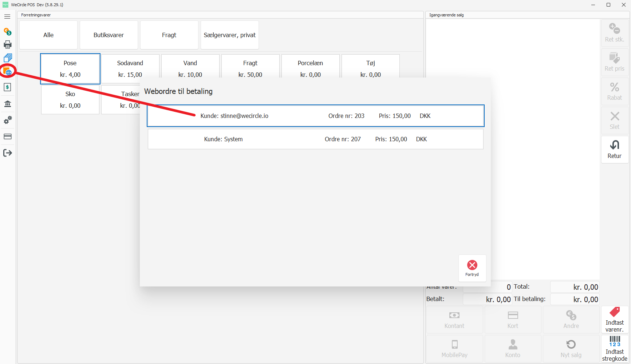
Task: Click the Ret pris price edit button
Action: 615,62
